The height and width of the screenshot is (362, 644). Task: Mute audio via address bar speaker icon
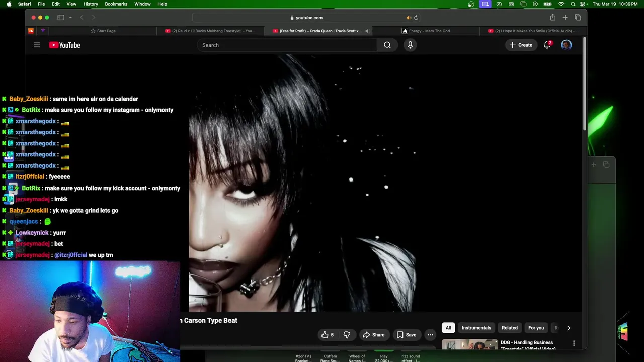(x=408, y=18)
